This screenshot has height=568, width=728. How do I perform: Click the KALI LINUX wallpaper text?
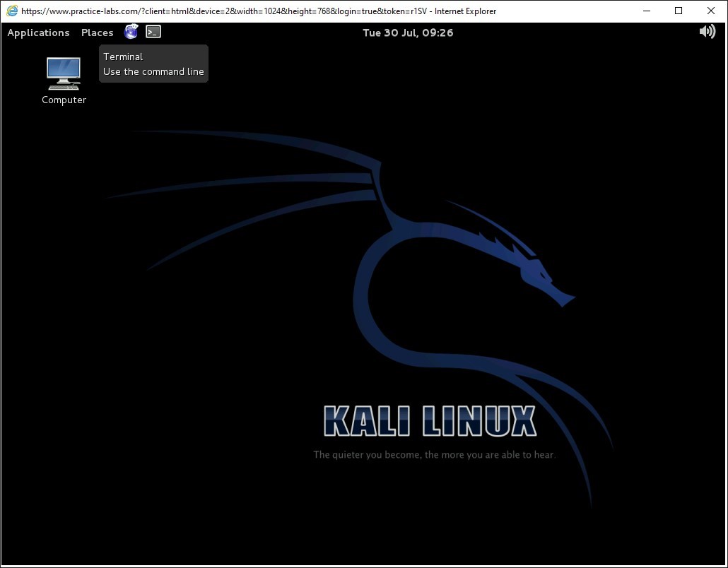click(x=430, y=422)
